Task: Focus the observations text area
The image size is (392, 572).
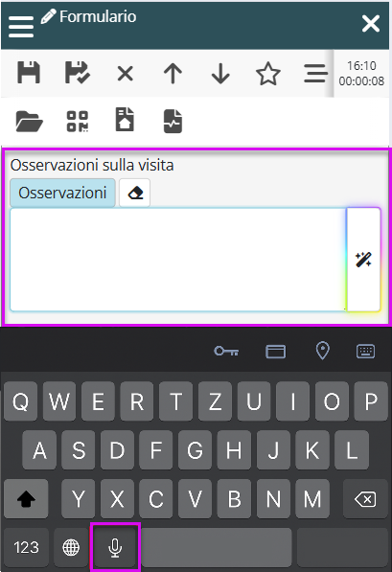Action: (178, 260)
